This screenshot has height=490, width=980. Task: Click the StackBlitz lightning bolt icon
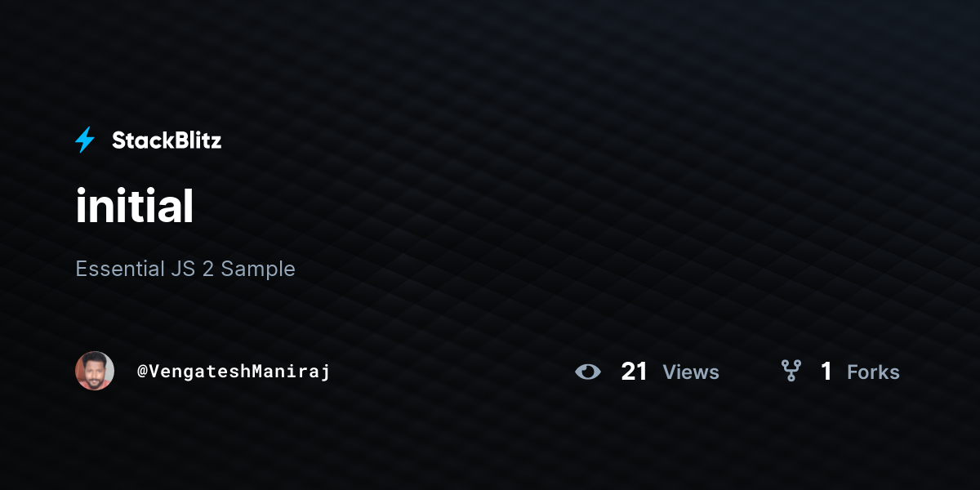pos(85,140)
